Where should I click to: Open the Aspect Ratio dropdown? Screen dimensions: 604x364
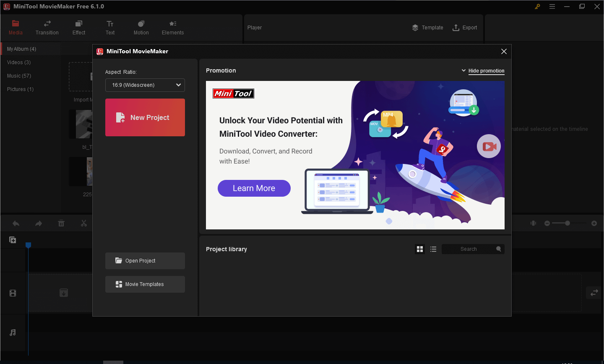tap(145, 85)
